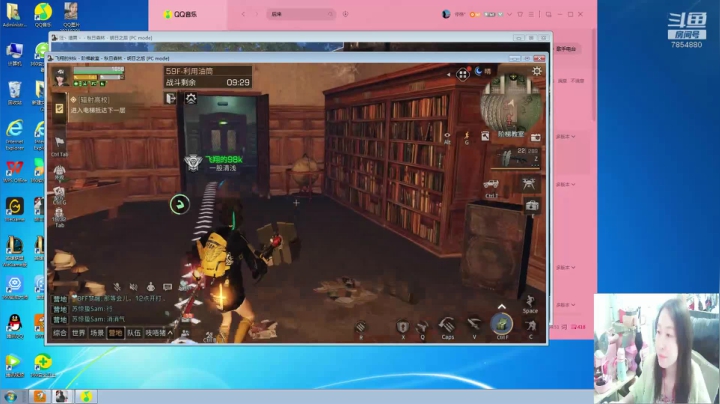Click the exit-door icon below the battle timer
720x404 pixels.
click(x=171, y=98)
